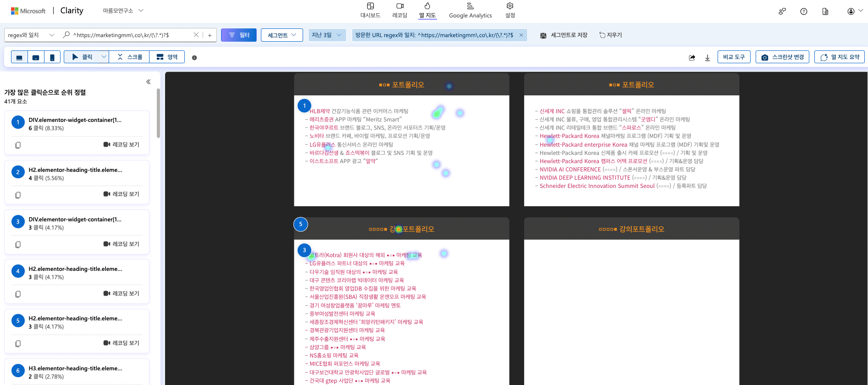
Task: Copy selector icon for element rank 1
Action: point(18,145)
